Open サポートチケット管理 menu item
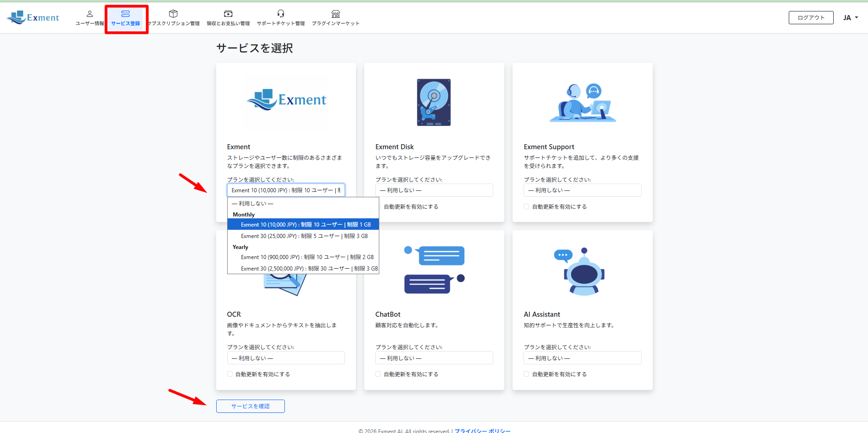The image size is (868, 433). point(281,18)
